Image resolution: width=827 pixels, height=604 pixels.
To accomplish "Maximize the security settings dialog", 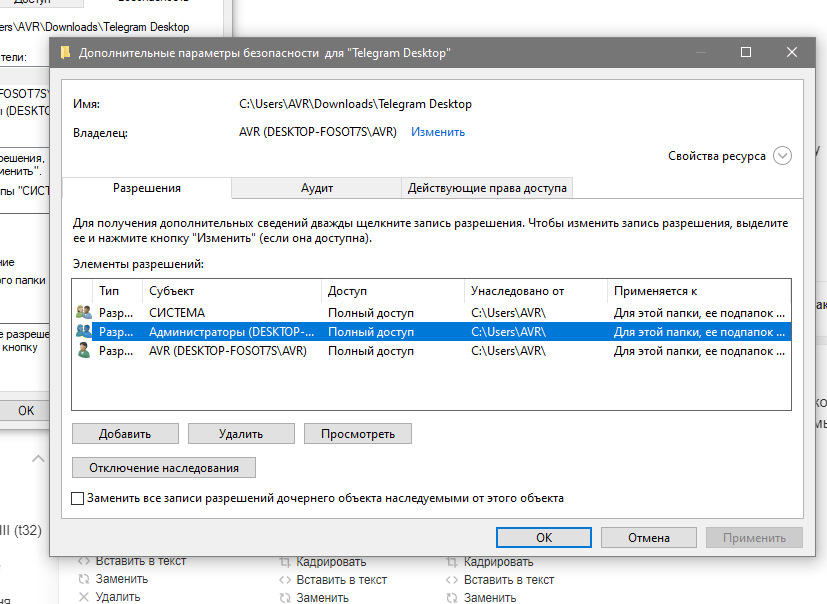I will click(746, 52).
